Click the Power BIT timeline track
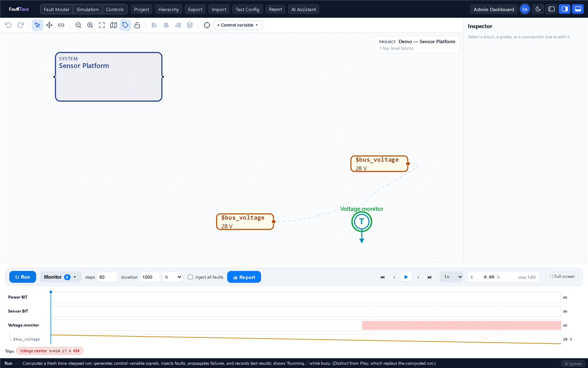Image resolution: width=588 pixels, height=368 pixels. tap(306, 297)
